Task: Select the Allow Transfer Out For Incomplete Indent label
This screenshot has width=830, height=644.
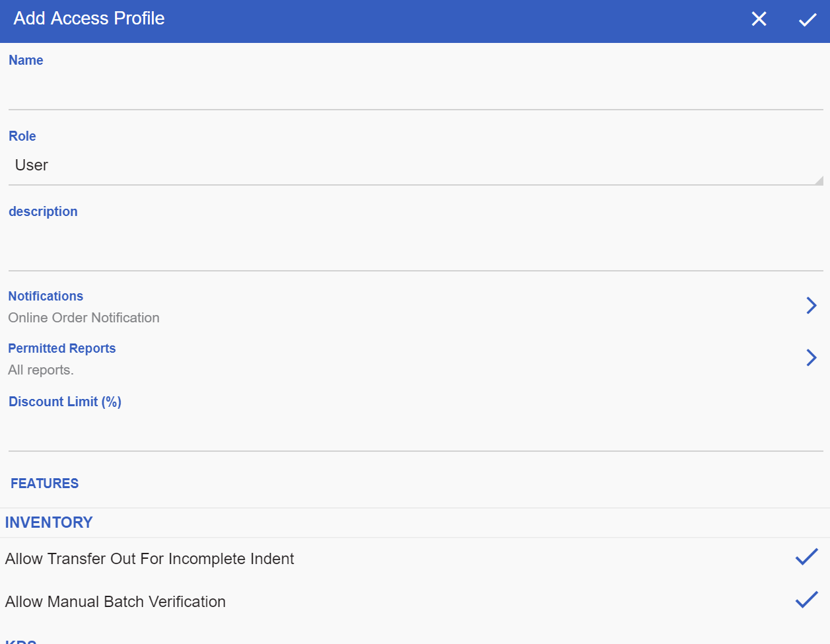Action: click(x=150, y=559)
